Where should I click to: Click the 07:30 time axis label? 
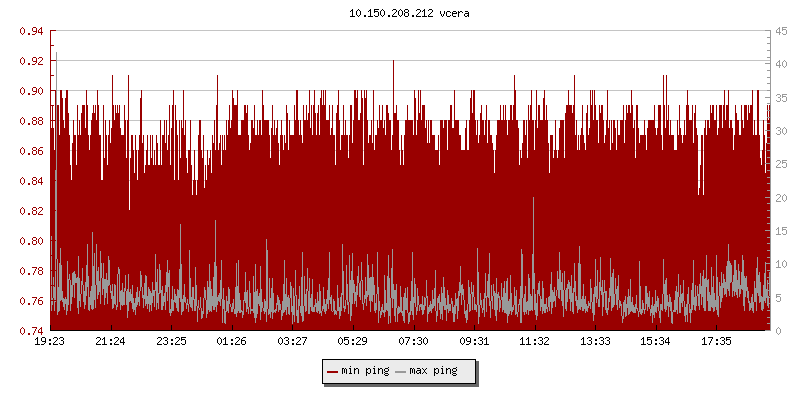pos(414,342)
